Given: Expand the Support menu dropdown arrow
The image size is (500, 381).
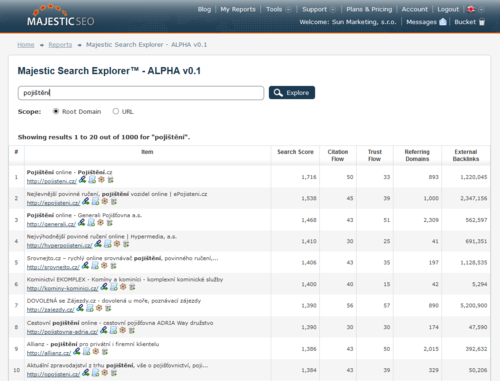Looking at the screenshot, I should pos(333,10).
